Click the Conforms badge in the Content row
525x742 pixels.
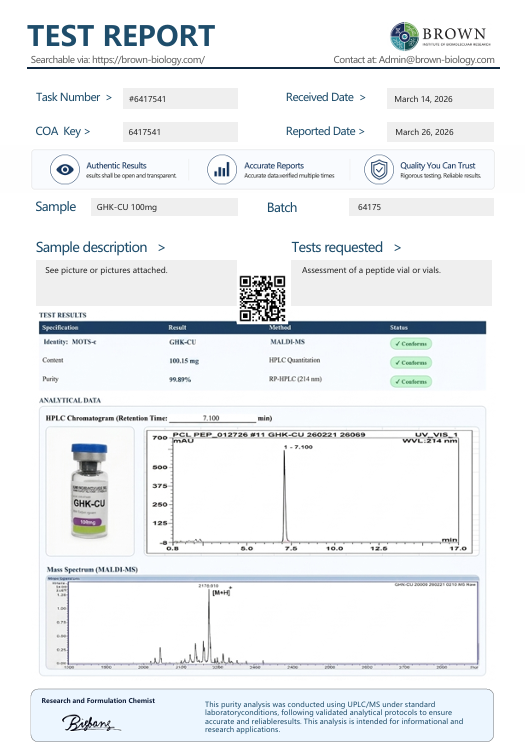[x=411, y=362]
